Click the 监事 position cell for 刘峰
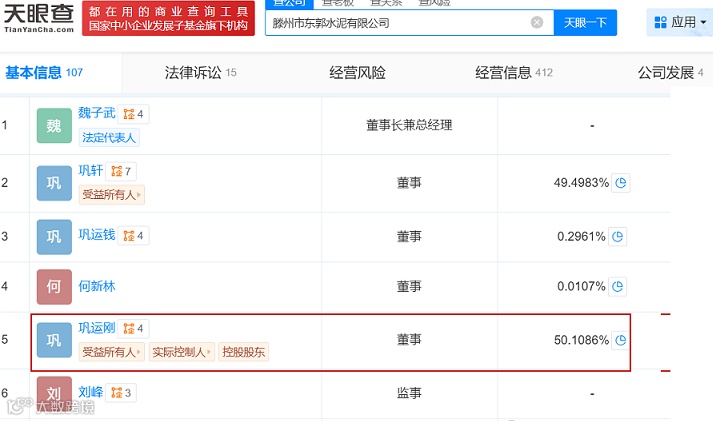This screenshot has width=713, height=421. 409,393
